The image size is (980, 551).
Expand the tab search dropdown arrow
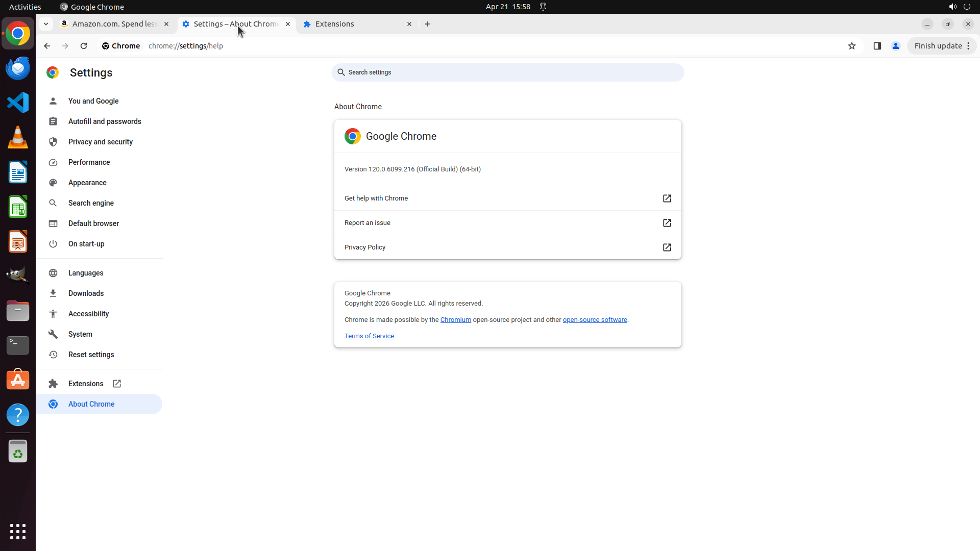[x=46, y=24]
